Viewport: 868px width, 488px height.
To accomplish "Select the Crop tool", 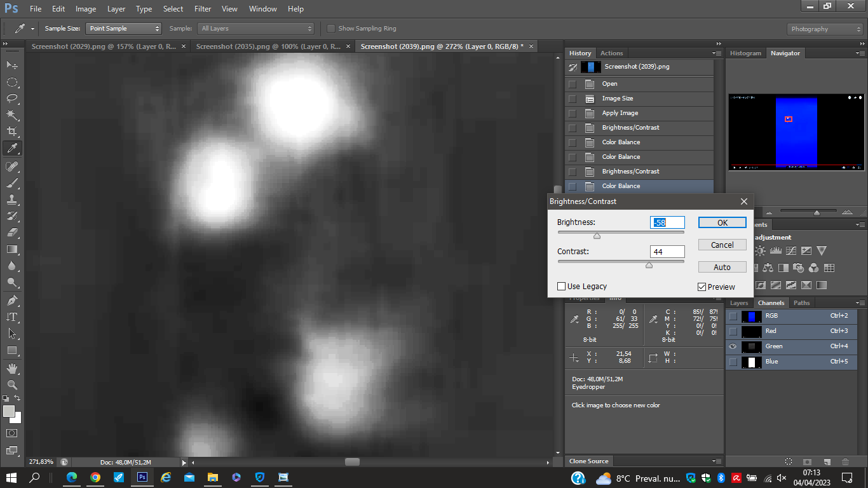I will 12,132.
